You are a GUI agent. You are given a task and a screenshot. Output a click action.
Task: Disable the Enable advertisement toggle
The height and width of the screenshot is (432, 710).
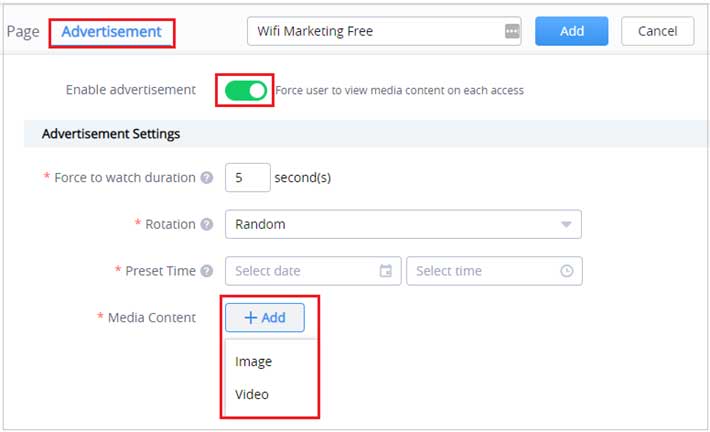point(245,91)
